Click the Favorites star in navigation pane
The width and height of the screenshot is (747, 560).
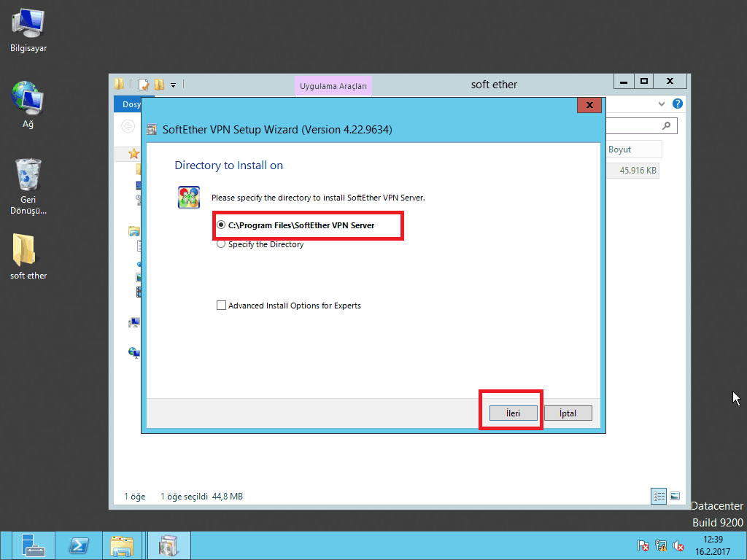(134, 154)
